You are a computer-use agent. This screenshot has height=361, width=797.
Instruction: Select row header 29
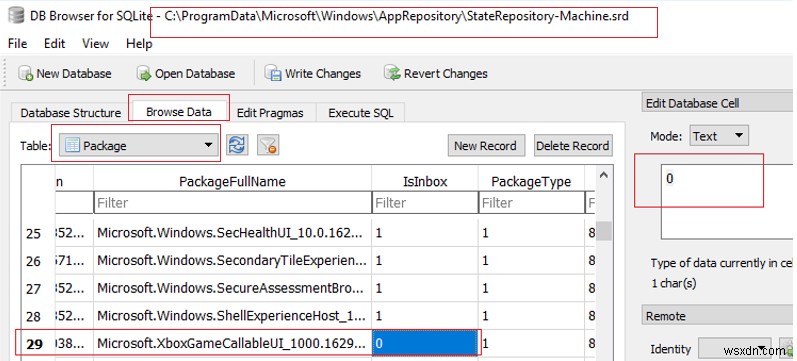tap(33, 344)
